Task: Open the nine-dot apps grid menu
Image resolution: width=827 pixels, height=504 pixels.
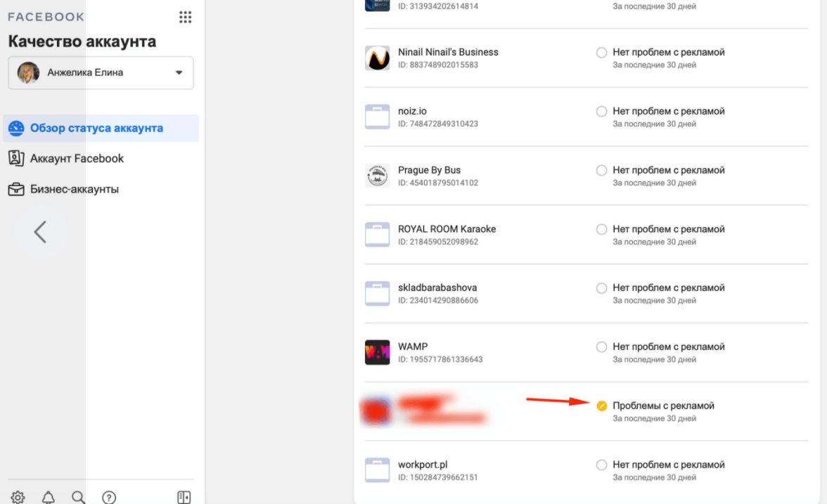Action: pos(185,17)
